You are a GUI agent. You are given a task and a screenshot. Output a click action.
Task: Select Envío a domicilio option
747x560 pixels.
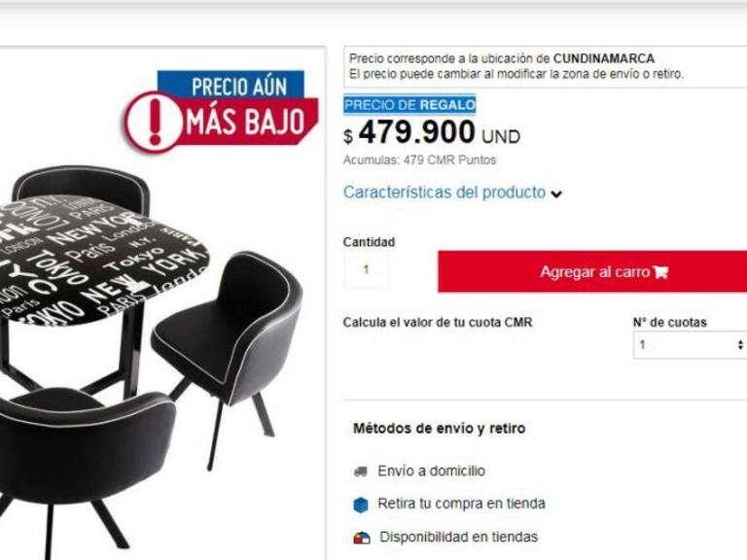click(x=431, y=471)
